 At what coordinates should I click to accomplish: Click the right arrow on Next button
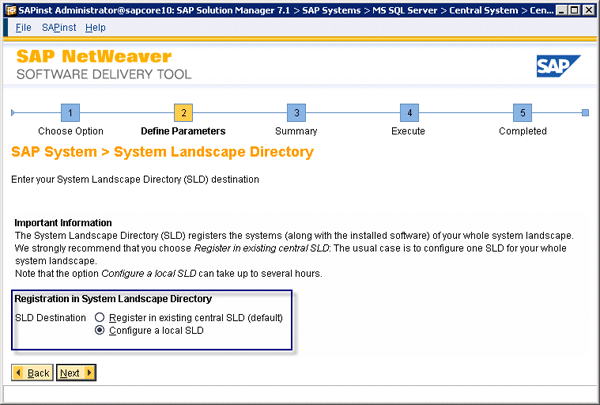[89, 373]
